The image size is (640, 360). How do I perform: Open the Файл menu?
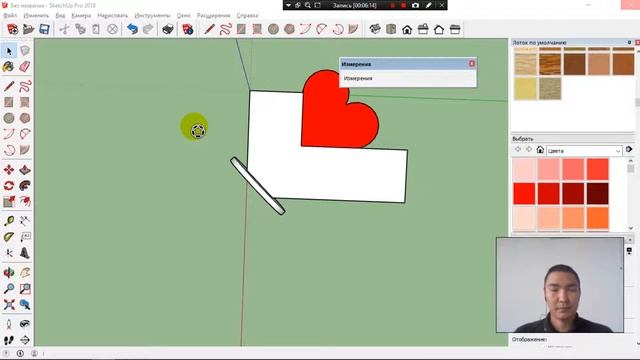(x=10, y=16)
